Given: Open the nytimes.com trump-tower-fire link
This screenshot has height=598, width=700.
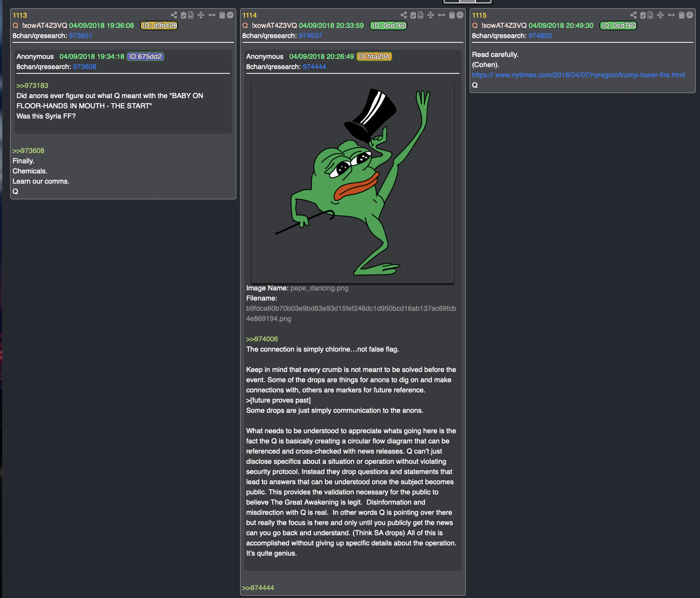Looking at the screenshot, I should tap(578, 75).
